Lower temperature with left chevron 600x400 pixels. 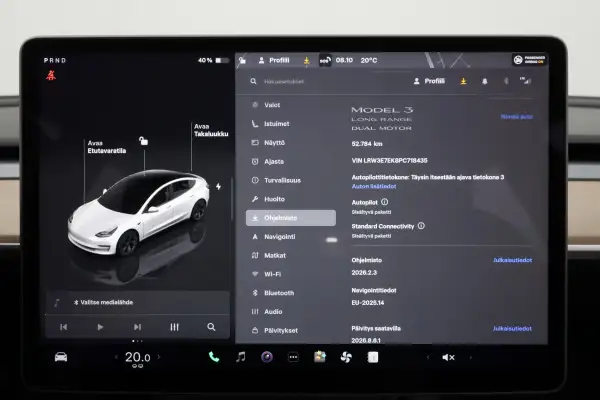(x=116, y=357)
